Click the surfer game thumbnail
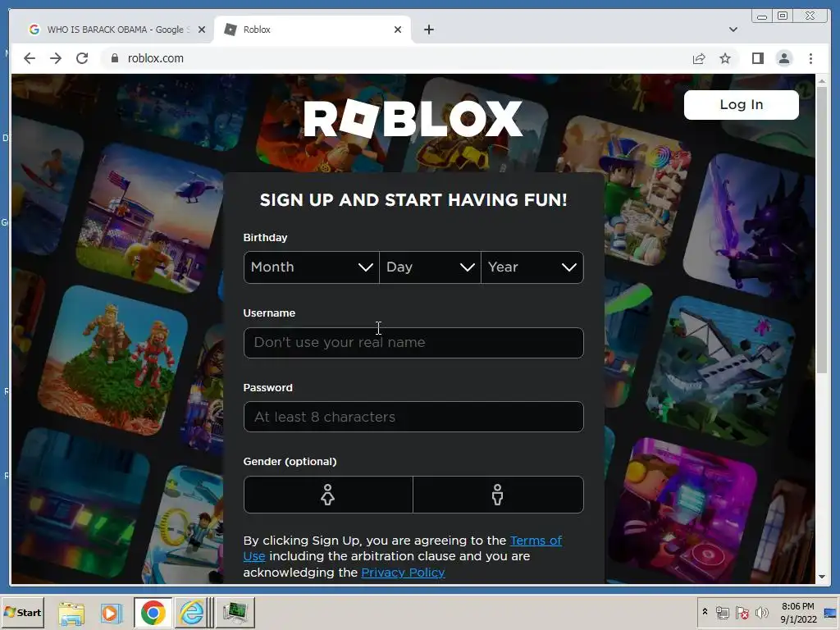The height and width of the screenshot is (630, 840). pos(48,185)
